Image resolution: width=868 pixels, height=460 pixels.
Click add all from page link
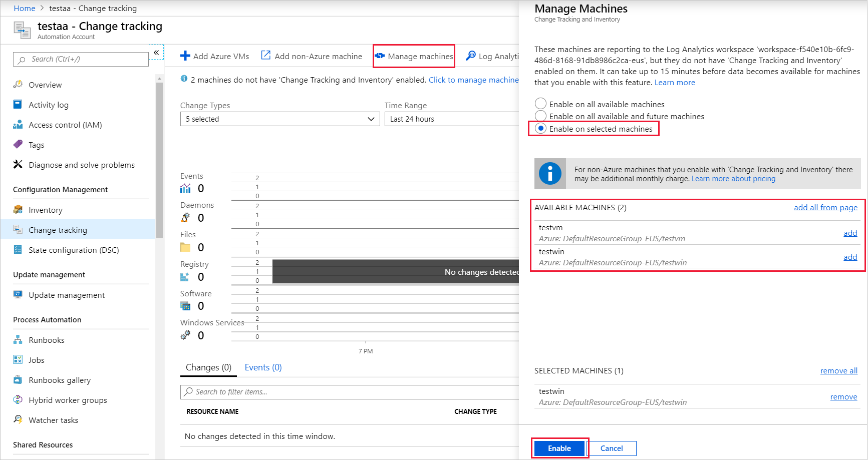tap(825, 207)
